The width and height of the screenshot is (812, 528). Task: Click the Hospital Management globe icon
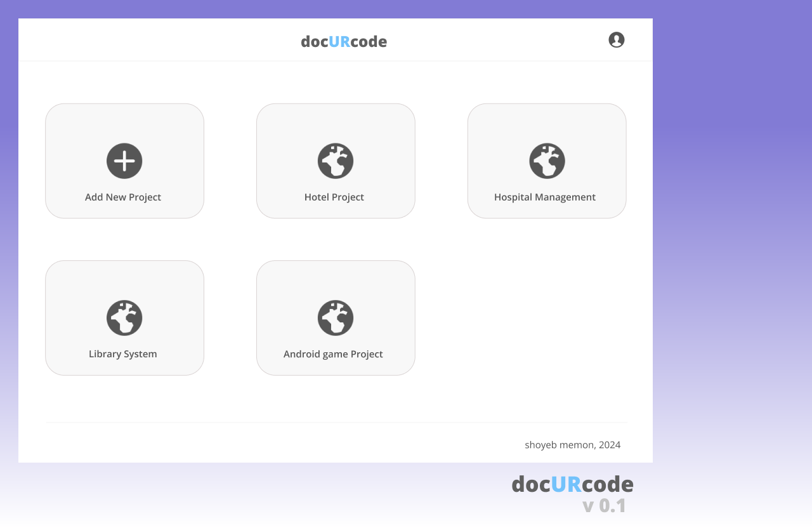pyautogui.click(x=547, y=161)
